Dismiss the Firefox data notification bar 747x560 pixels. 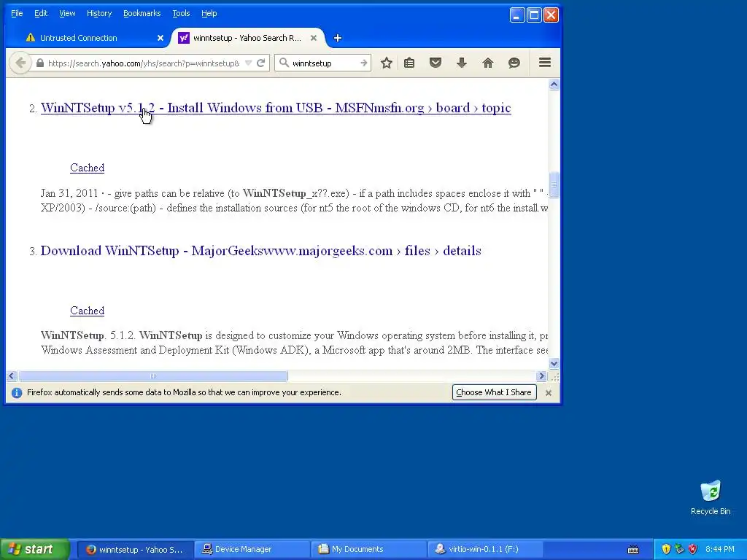pos(549,393)
